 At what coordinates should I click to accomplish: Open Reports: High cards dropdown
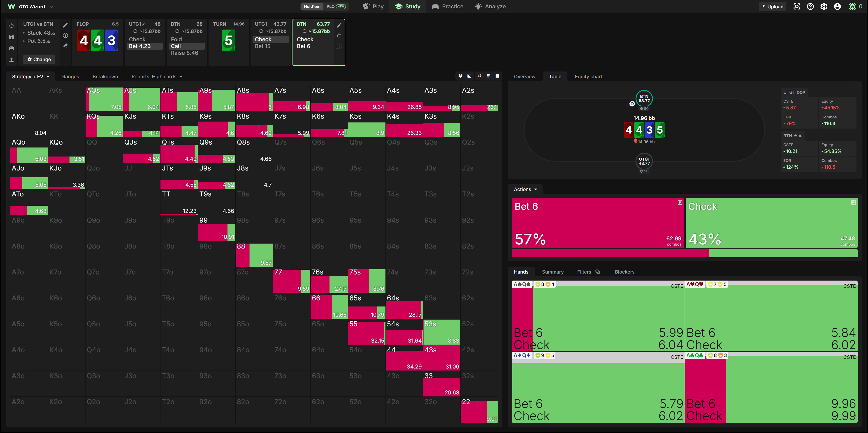(x=157, y=76)
